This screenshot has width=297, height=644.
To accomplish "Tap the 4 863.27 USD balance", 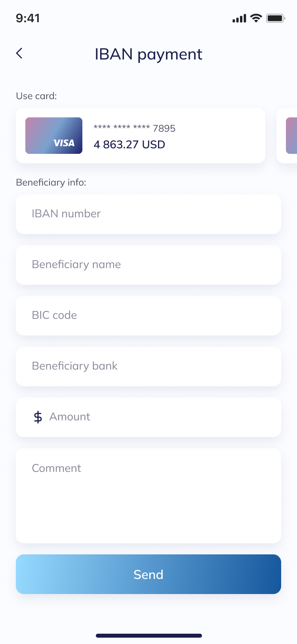I will click(x=129, y=145).
